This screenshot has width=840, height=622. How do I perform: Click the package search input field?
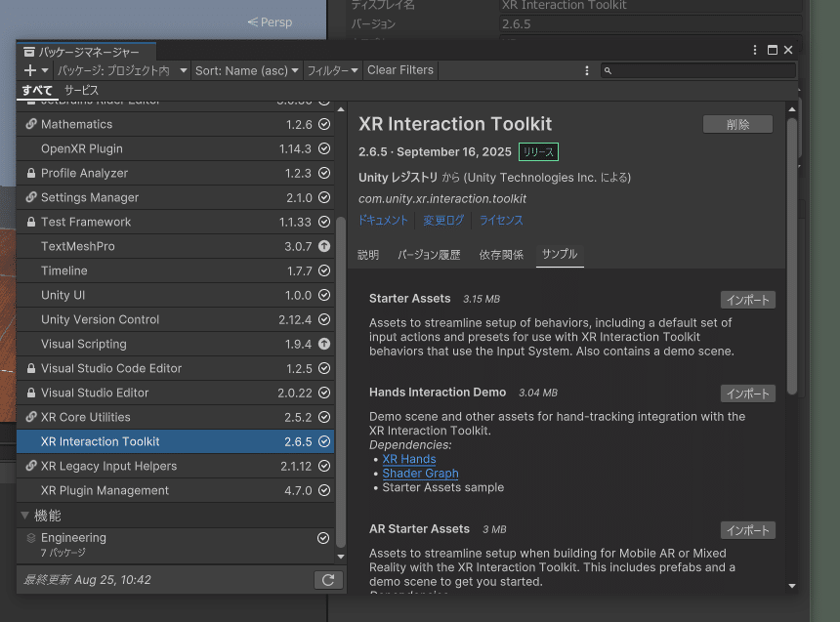698,70
